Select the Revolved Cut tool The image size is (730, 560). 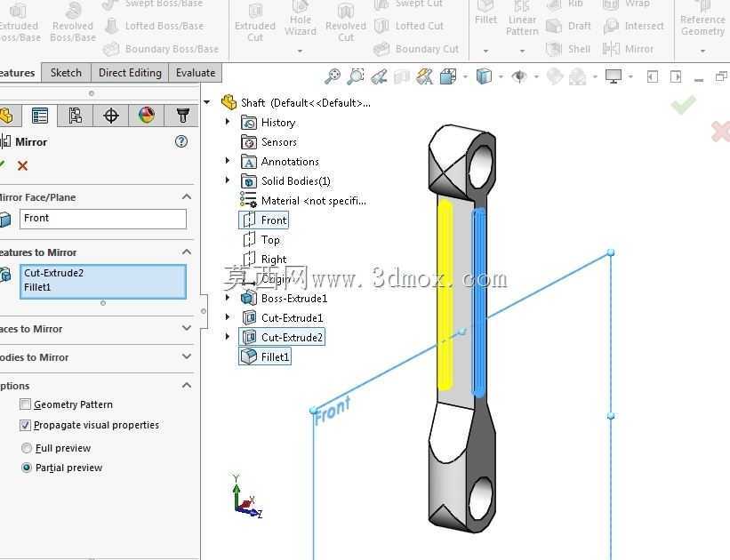(346, 22)
